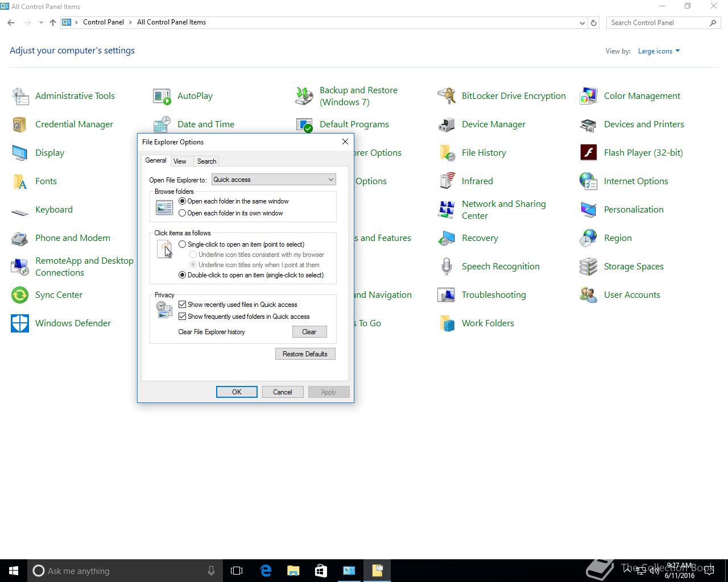Select the Single-click to open an item option

[x=183, y=244]
